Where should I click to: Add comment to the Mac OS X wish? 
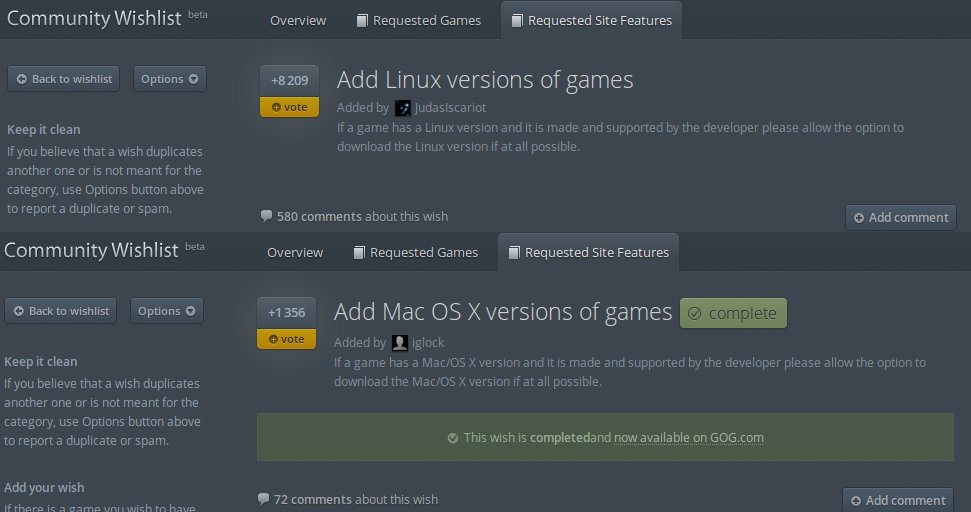pyautogui.click(x=898, y=500)
